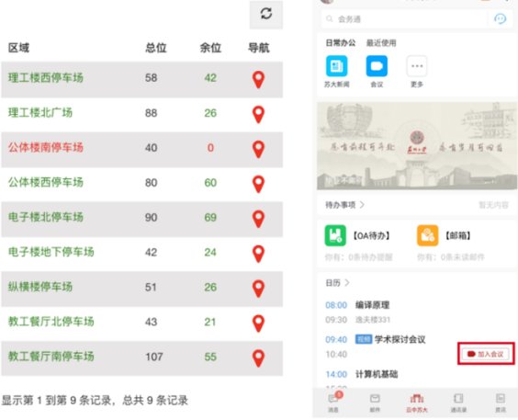Click the 【OA待办】 label
This screenshot has height=420, width=518.
coord(371,235)
